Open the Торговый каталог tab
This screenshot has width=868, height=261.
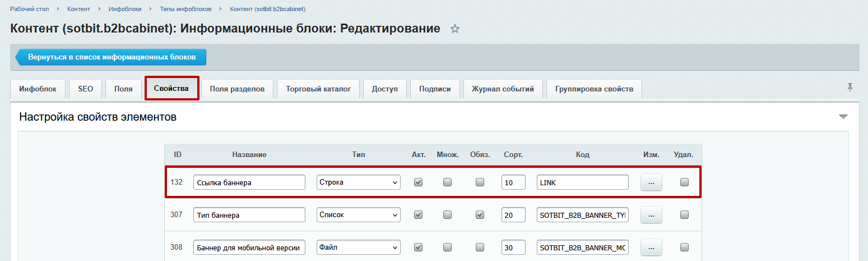(x=318, y=89)
